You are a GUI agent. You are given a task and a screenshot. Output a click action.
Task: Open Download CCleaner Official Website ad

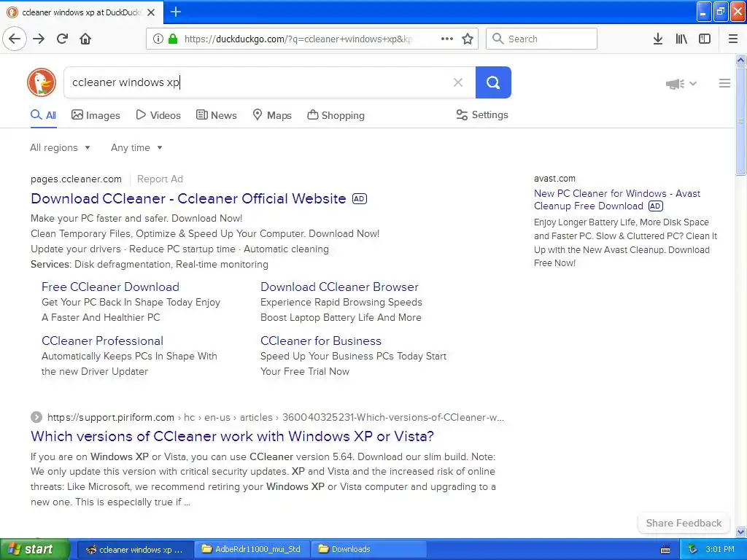point(188,198)
